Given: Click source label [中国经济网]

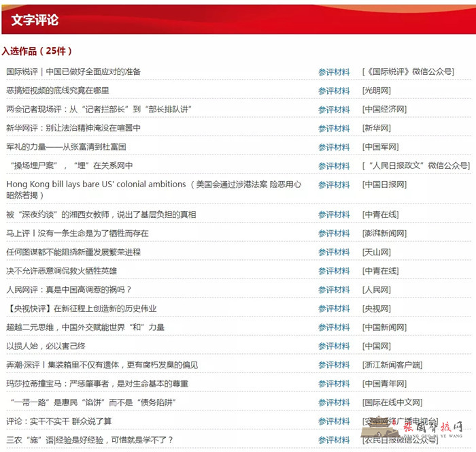Looking at the screenshot, I should click(384, 109).
